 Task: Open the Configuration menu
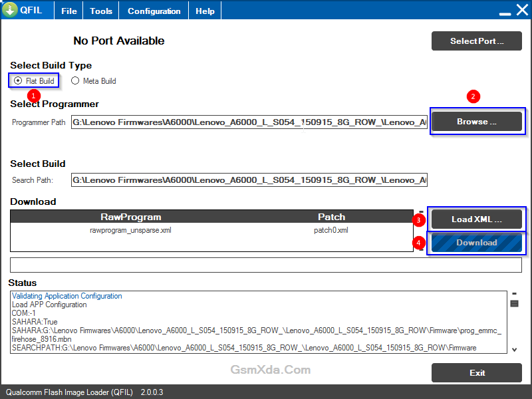pos(154,11)
